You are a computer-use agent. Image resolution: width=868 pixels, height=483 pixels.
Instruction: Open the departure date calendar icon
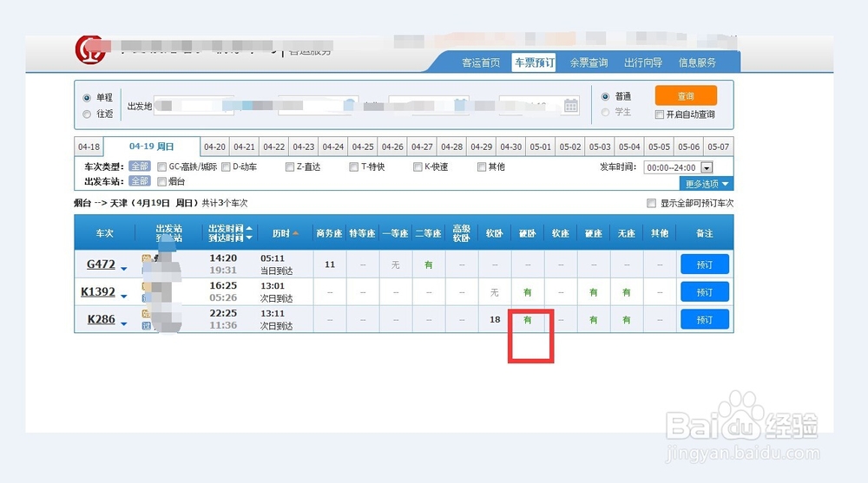(571, 105)
